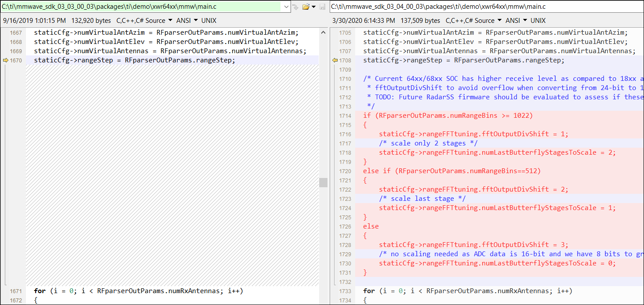
Task: Click the left pane UNIX line ending label
Action: 209,21
